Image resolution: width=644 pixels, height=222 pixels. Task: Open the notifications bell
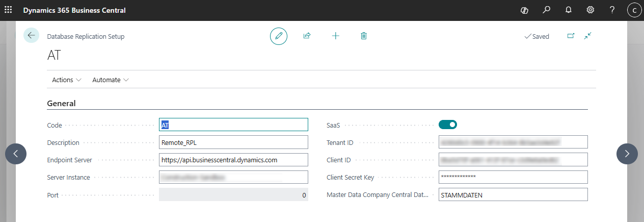[x=569, y=10]
